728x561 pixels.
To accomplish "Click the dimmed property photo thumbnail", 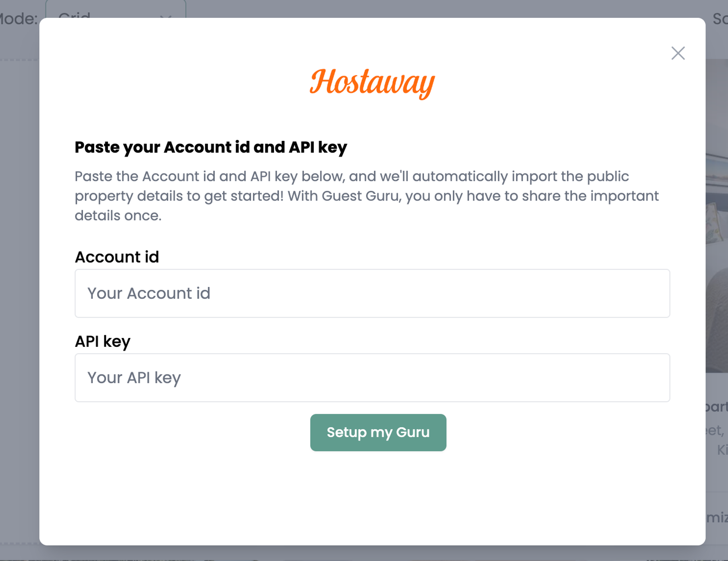I will 717,216.
